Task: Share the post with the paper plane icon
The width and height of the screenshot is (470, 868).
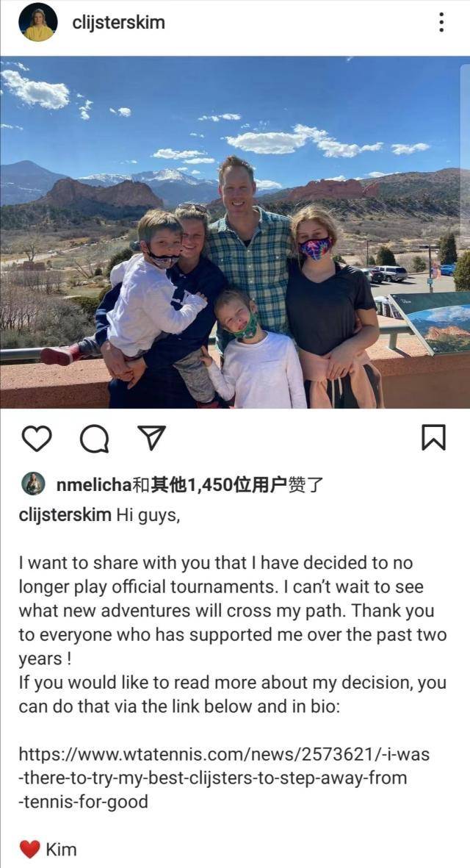Action: pyautogui.click(x=151, y=438)
